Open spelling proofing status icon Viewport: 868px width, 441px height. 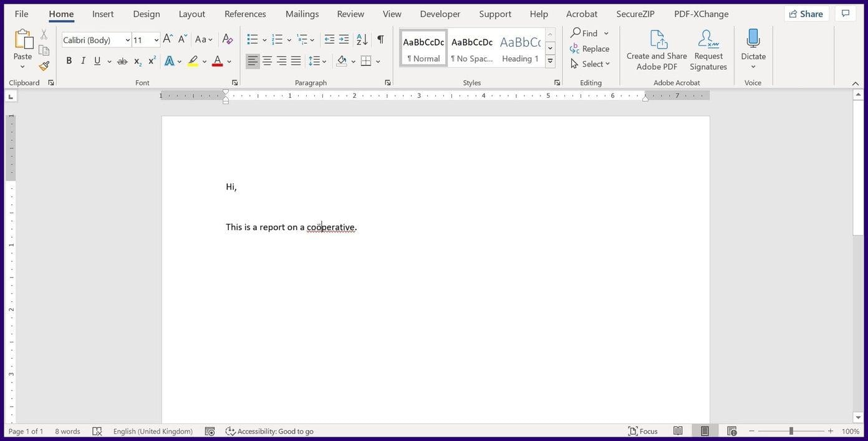(97, 431)
